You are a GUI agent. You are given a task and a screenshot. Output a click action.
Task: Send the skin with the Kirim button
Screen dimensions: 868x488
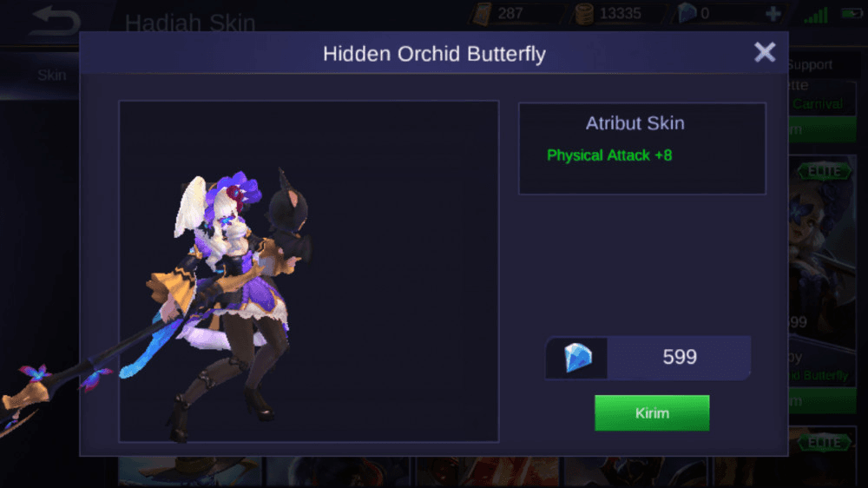(652, 412)
